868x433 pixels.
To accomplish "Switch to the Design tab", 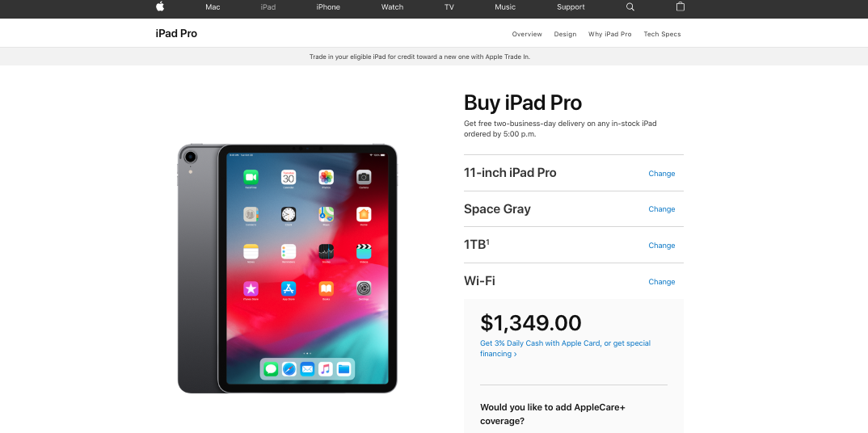I will click(565, 34).
